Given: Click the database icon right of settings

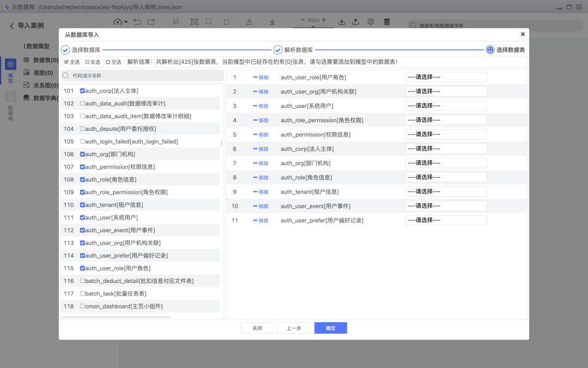Looking at the screenshot, I should [x=387, y=21].
